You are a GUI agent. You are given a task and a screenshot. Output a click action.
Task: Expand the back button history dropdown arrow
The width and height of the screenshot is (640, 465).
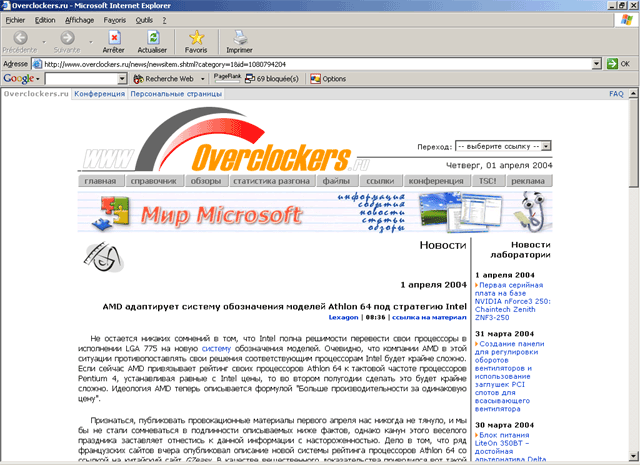click(x=44, y=42)
